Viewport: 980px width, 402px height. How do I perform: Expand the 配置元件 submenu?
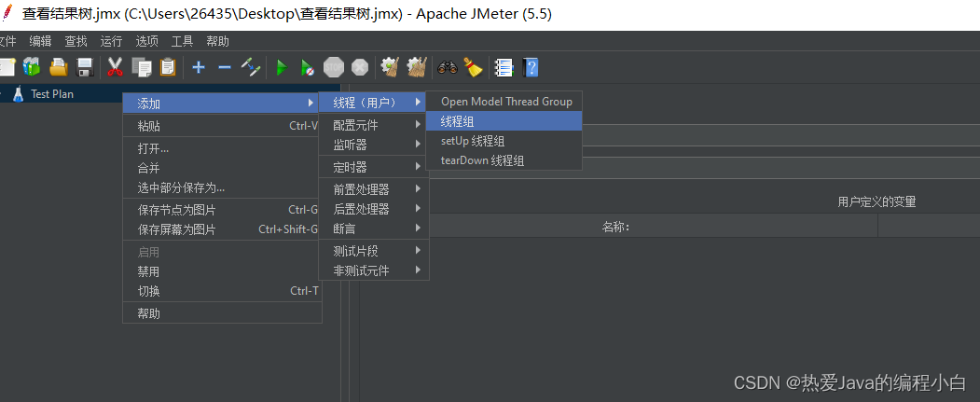[374, 125]
